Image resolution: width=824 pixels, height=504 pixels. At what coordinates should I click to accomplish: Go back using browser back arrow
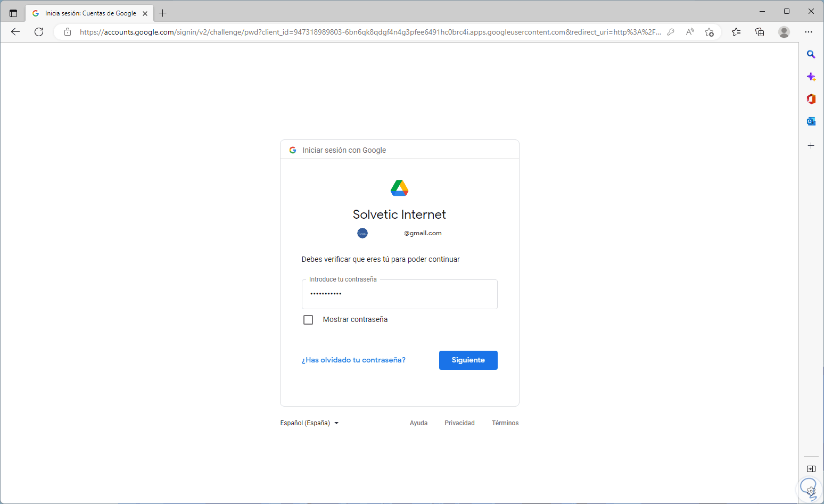15,32
